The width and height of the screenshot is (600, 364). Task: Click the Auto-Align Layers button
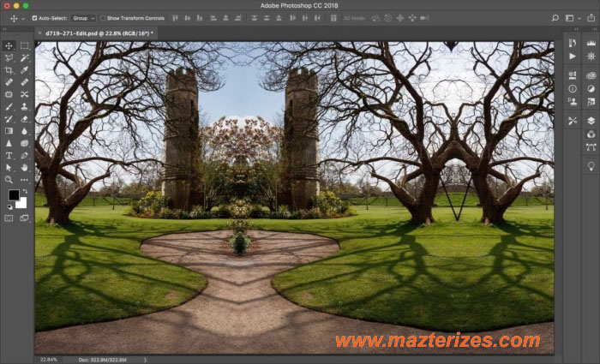pyautogui.click(x=333, y=18)
